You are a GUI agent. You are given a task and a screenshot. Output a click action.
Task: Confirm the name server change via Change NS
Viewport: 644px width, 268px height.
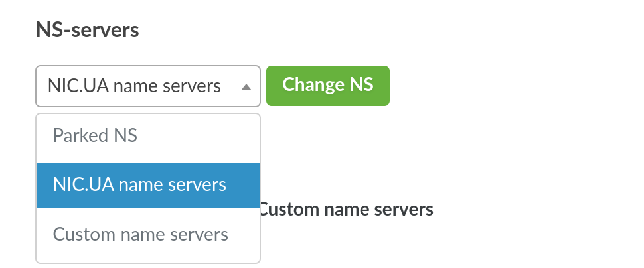point(327,85)
